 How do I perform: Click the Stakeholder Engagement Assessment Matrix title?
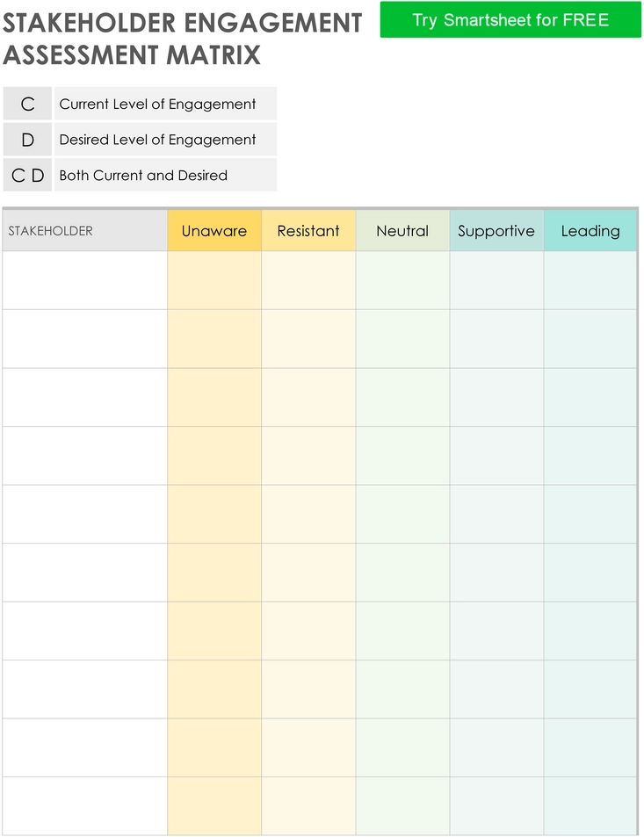pos(182,39)
